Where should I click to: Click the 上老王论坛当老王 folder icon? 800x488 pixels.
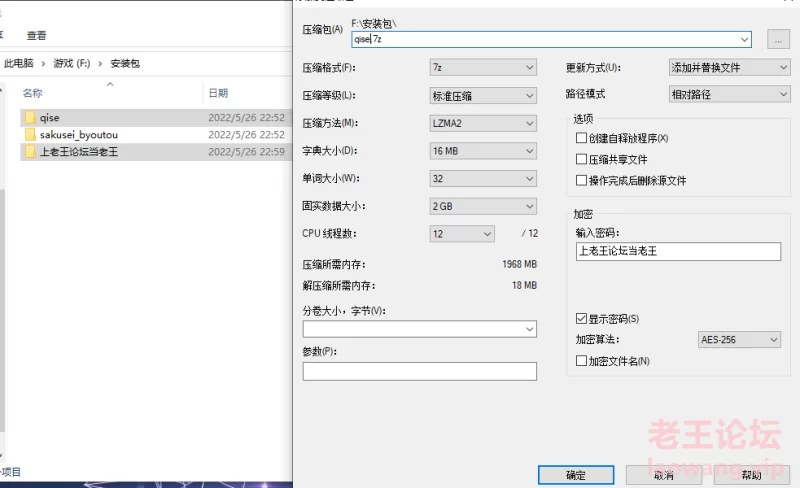coord(30,152)
